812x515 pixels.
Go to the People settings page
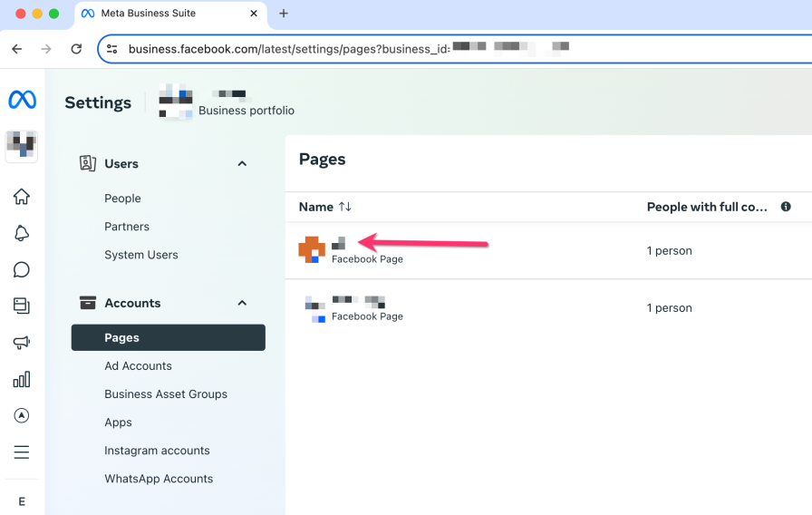122,199
